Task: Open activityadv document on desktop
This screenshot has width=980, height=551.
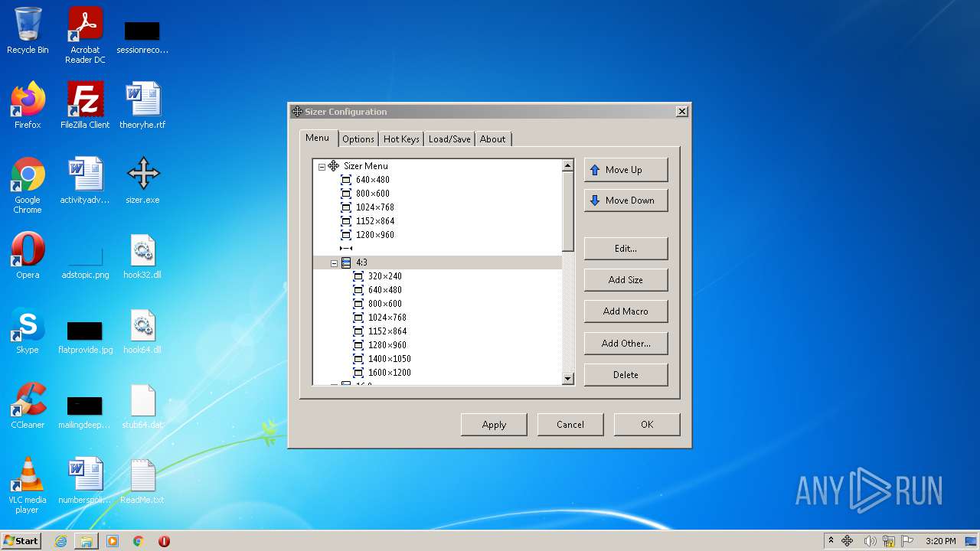Action: click(x=85, y=181)
